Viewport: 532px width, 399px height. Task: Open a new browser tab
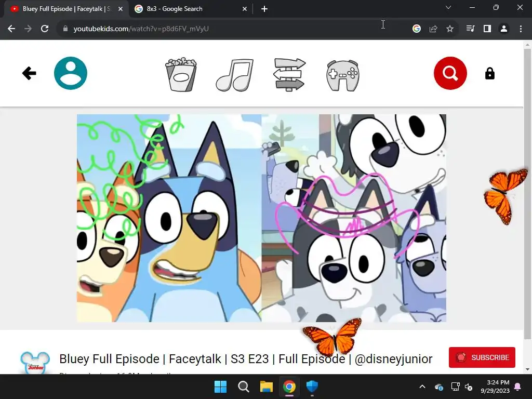(264, 9)
